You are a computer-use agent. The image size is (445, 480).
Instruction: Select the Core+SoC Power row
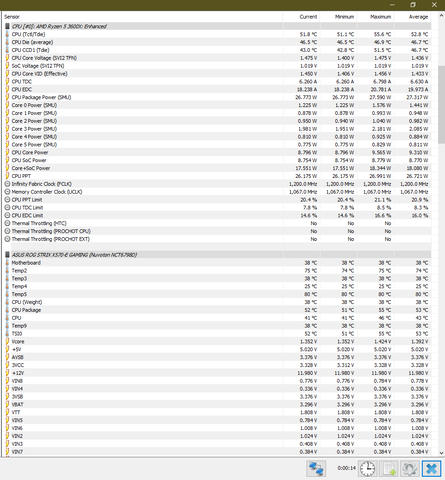pos(218,168)
